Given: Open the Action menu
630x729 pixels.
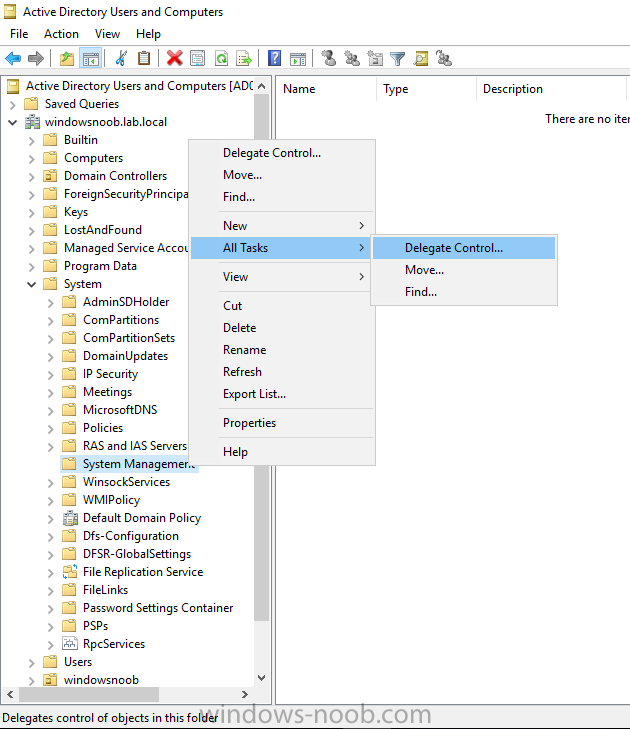Looking at the screenshot, I should coord(61,34).
